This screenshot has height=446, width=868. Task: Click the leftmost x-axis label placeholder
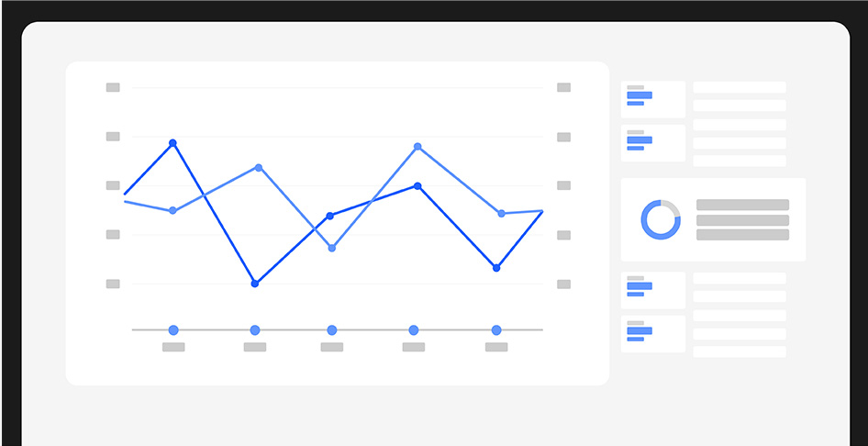click(x=173, y=347)
